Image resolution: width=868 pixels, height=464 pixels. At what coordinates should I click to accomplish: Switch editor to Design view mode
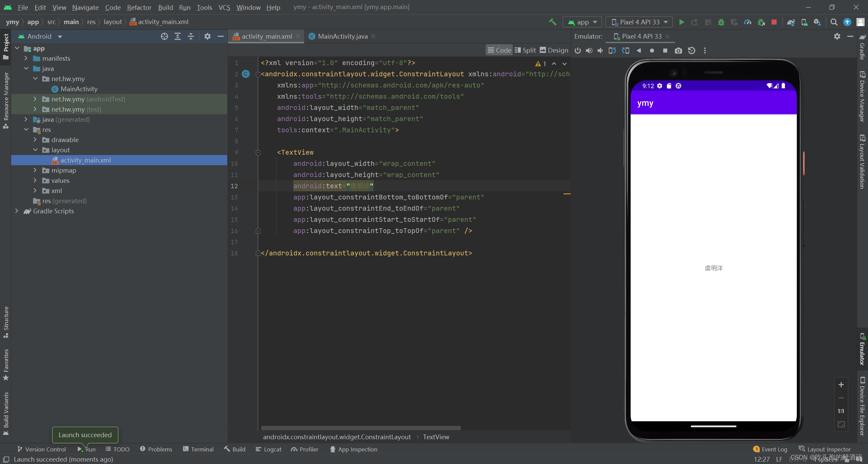point(554,50)
